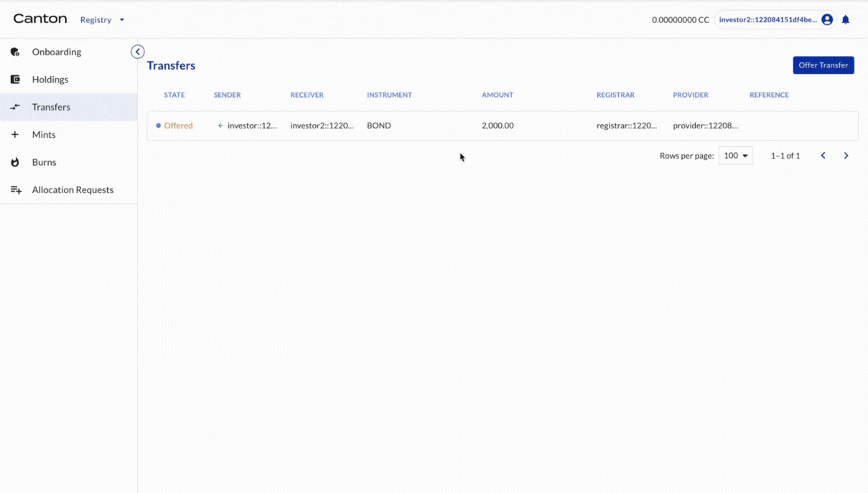Screen dimensions: 868x493
Task: Open the Rows per page selector
Action: point(735,155)
